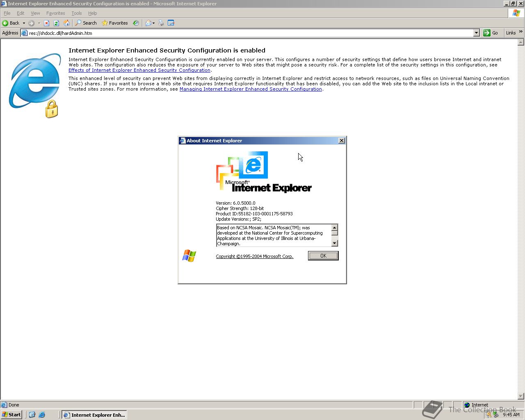The height and width of the screenshot is (420, 525).
Task: Click the NCSA Mosaic credits text box
Action: pos(274,235)
